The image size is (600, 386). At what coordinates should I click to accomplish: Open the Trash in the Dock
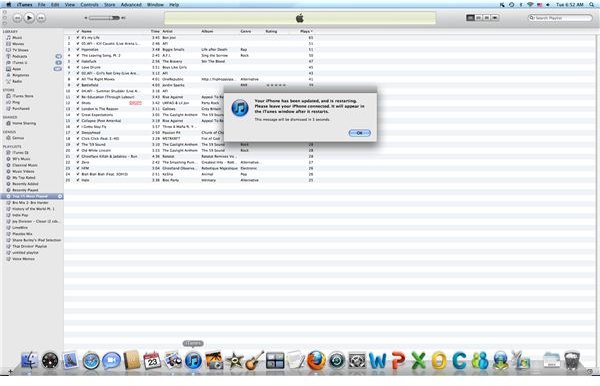click(x=572, y=360)
